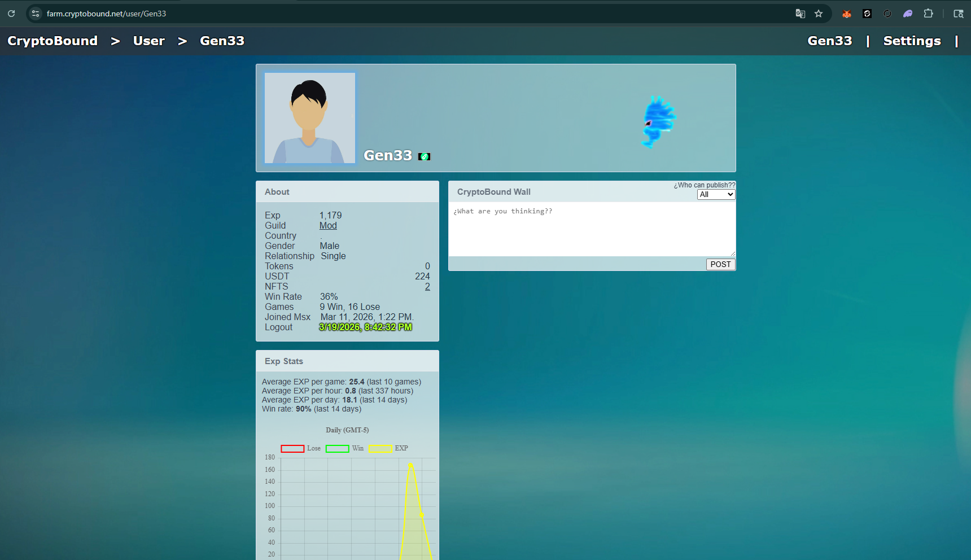
Task: Click the black square extension with white logo
Action: point(867,14)
